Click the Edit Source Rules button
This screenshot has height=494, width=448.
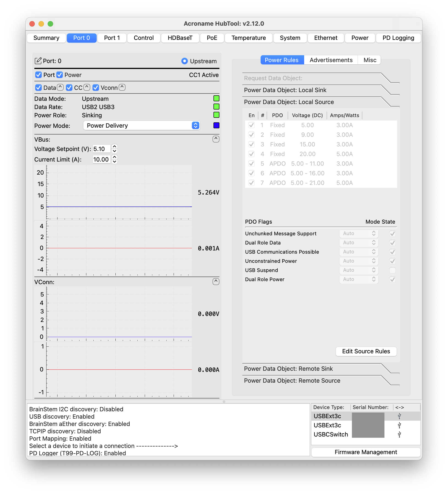point(366,351)
